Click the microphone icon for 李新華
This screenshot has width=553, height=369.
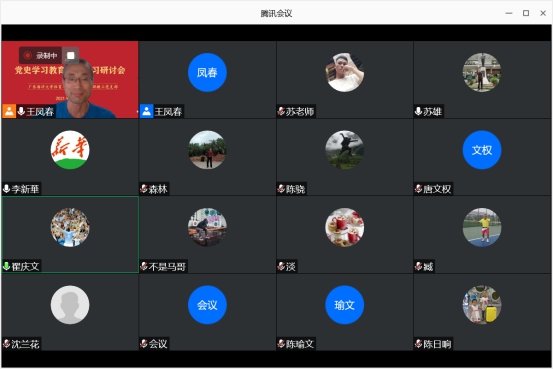click(x=6, y=189)
